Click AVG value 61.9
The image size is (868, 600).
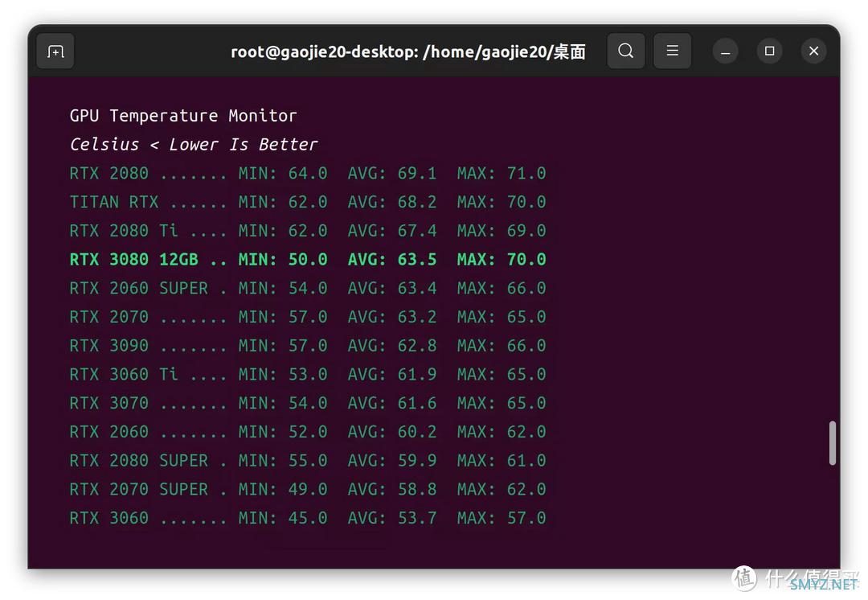[417, 375]
